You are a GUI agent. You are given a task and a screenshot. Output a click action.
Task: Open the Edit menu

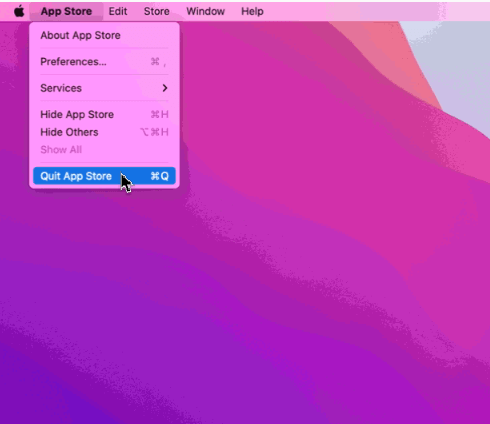click(x=118, y=11)
